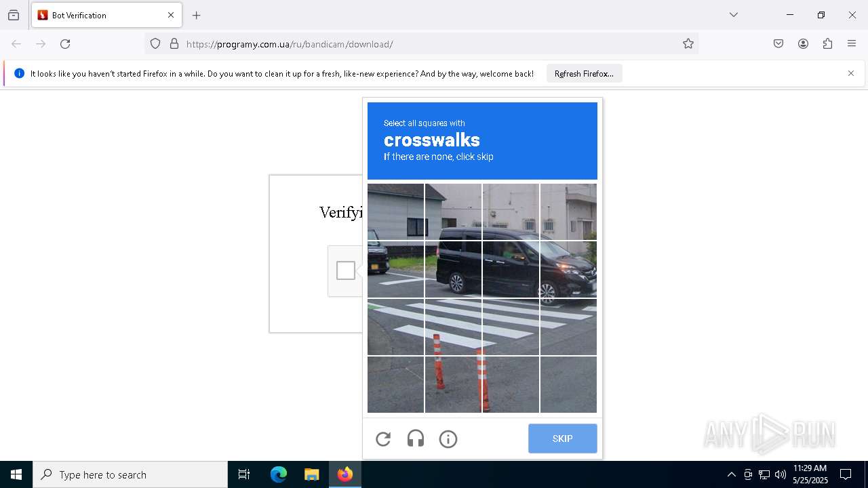Switch to audio challenge headphones icon
This screenshot has height=488, width=868.
click(x=416, y=439)
